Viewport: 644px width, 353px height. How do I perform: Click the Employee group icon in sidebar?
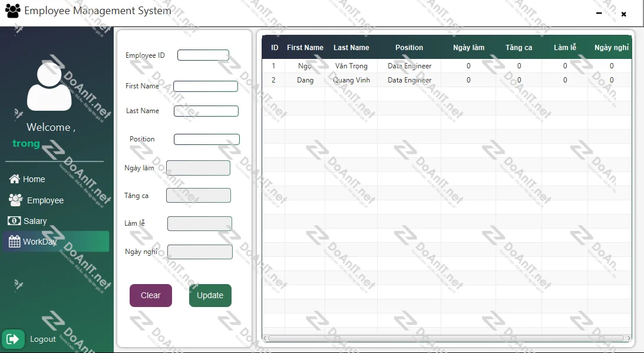pos(15,200)
